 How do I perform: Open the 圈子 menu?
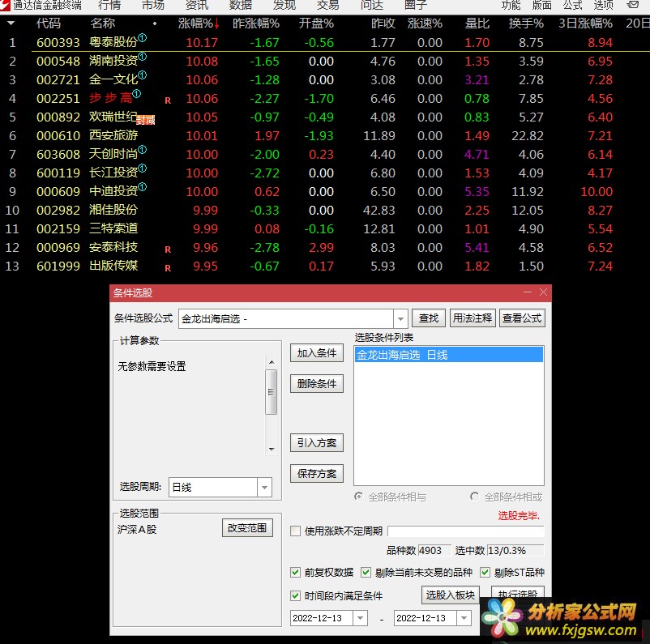click(416, 5)
